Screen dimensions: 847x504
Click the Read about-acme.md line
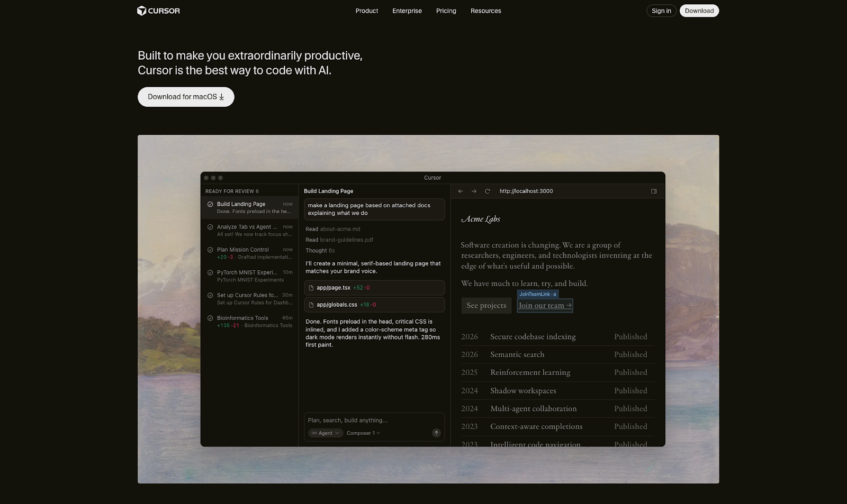tap(332, 230)
